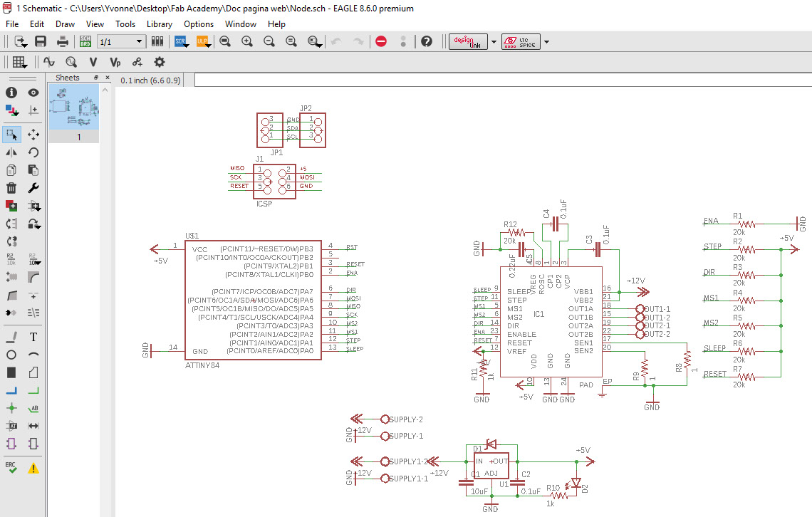Switch to board with SCH/BRD icon

[85, 41]
